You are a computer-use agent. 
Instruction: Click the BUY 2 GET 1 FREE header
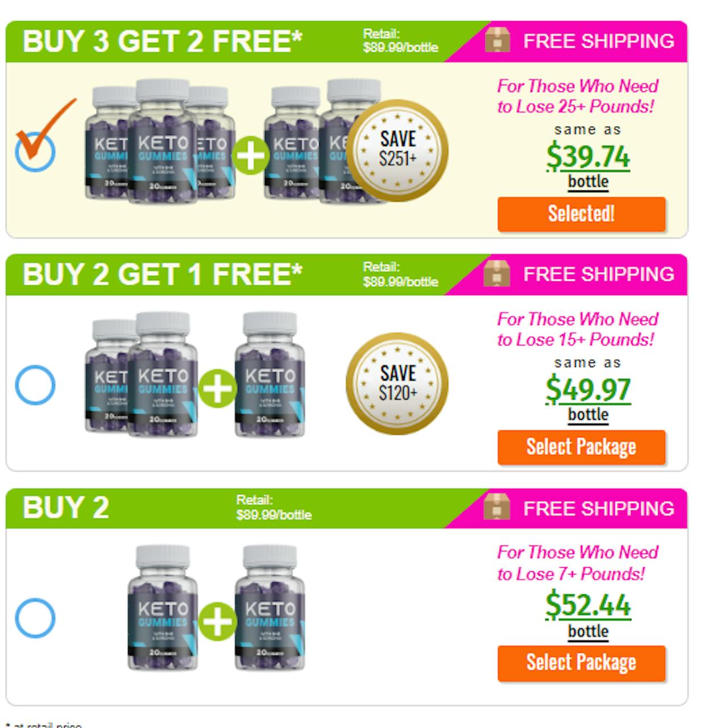[x=163, y=274]
